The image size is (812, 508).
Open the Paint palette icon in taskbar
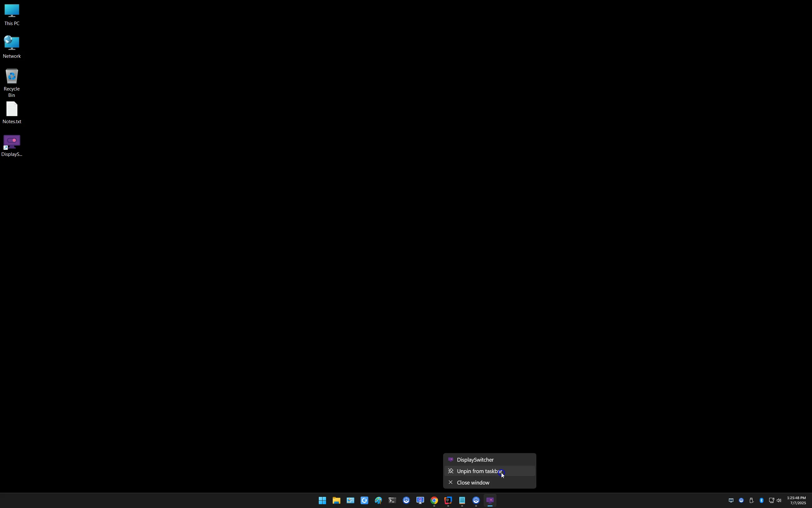378,501
